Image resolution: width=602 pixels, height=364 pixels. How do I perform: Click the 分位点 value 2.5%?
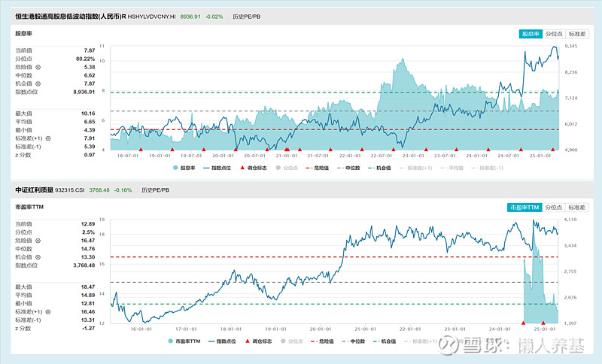click(x=88, y=232)
